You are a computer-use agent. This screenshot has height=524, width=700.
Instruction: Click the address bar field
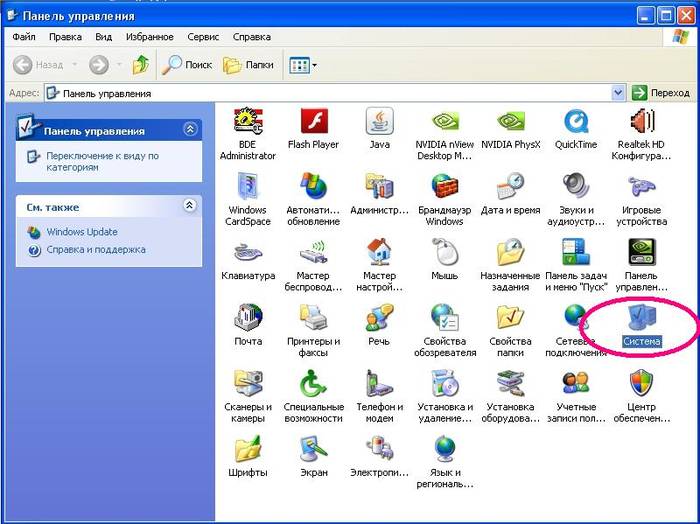point(330,93)
